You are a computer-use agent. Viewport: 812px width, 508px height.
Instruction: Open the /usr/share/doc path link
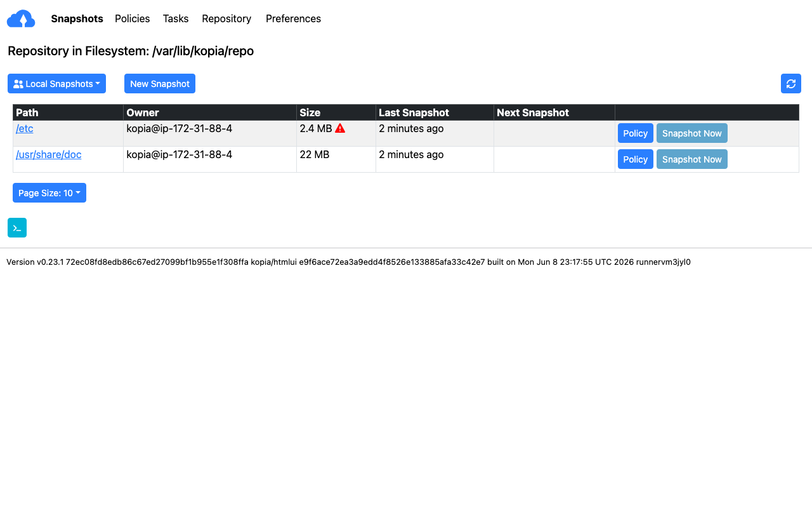49,154
